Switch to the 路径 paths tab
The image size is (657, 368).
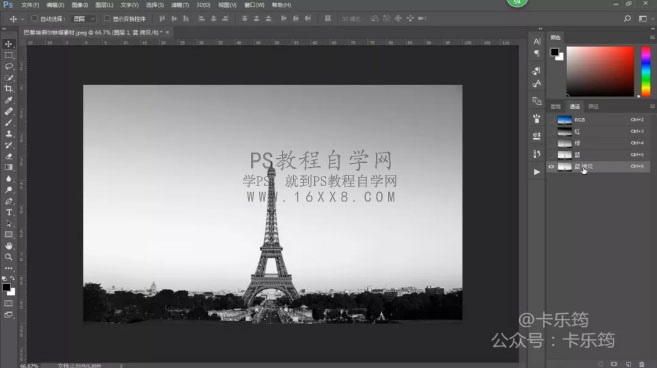point(593,106)
